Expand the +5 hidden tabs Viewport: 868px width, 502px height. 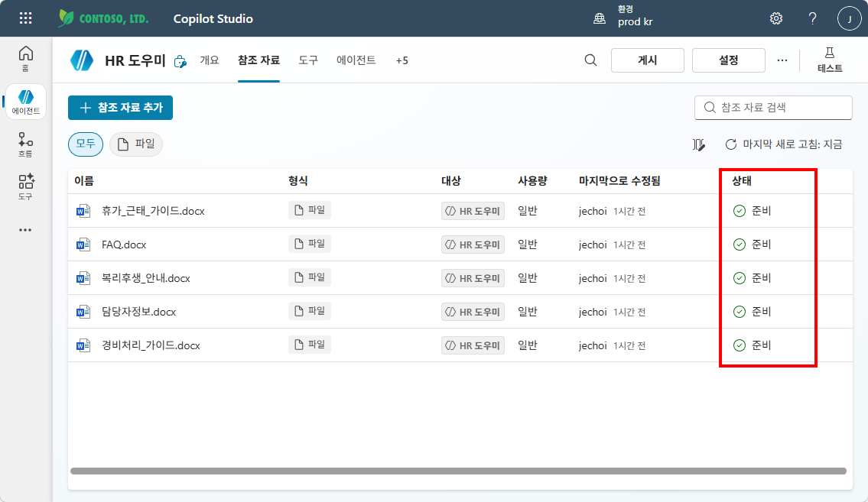402,61
